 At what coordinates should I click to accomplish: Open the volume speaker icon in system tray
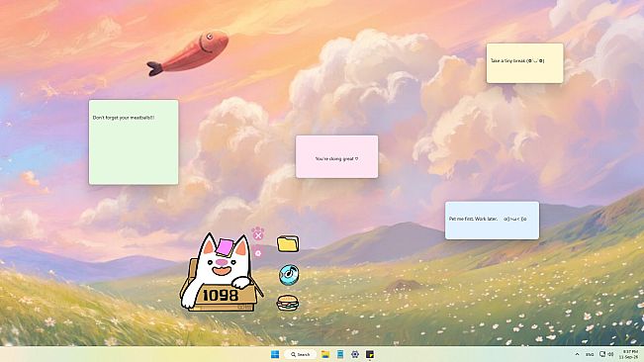[610, 354]
